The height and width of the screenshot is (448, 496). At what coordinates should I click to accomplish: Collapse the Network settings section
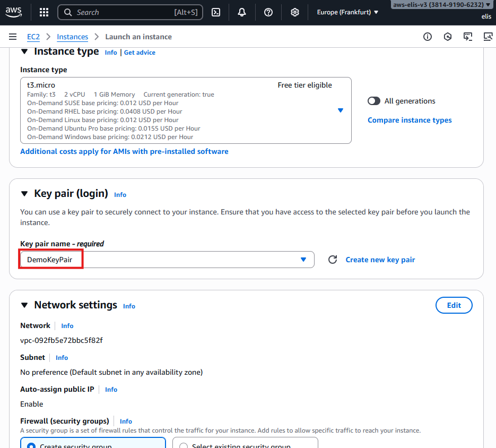(24, 305)
